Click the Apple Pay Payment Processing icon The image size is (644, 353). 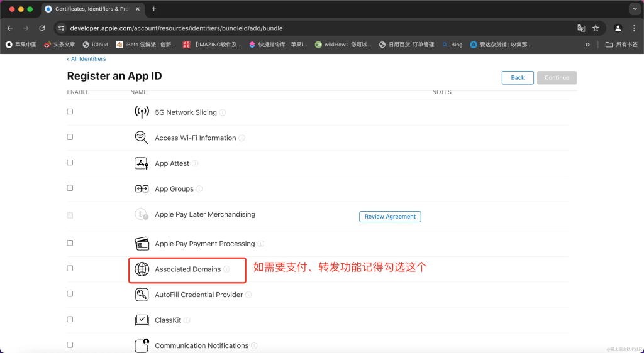click(142, 244)
